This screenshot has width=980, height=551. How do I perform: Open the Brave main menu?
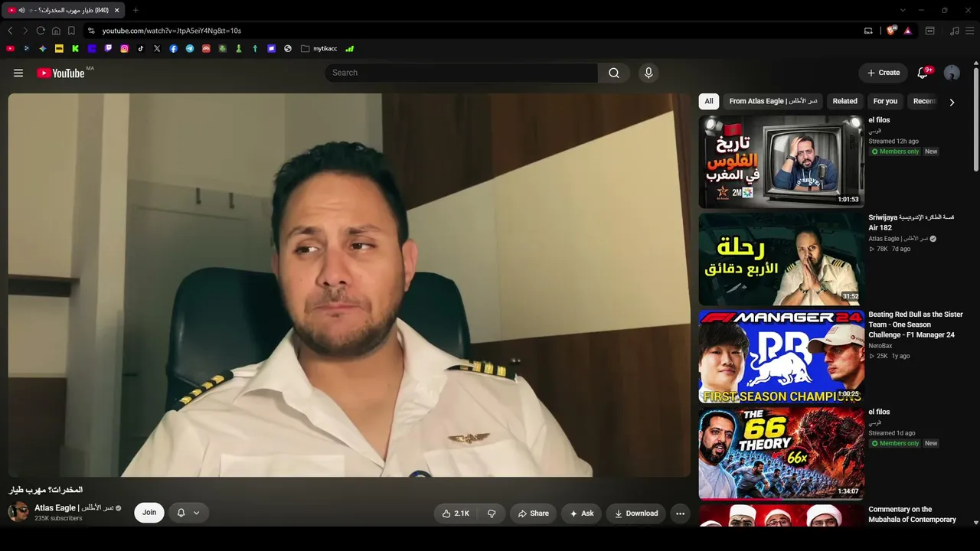pyautogui.click(x=970, y=31)
